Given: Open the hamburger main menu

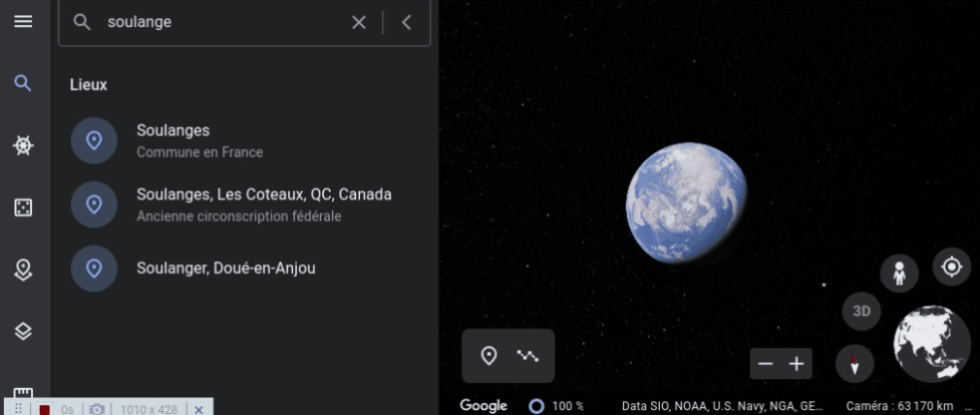Looking at the screenshot, I should pyautogui.click(x=23, y=21).
